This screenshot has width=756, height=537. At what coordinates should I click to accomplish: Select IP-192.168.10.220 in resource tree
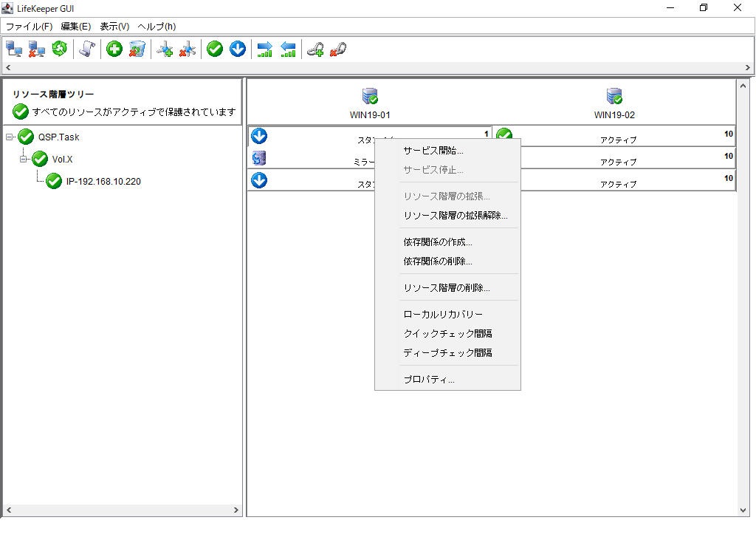(103, 182)
